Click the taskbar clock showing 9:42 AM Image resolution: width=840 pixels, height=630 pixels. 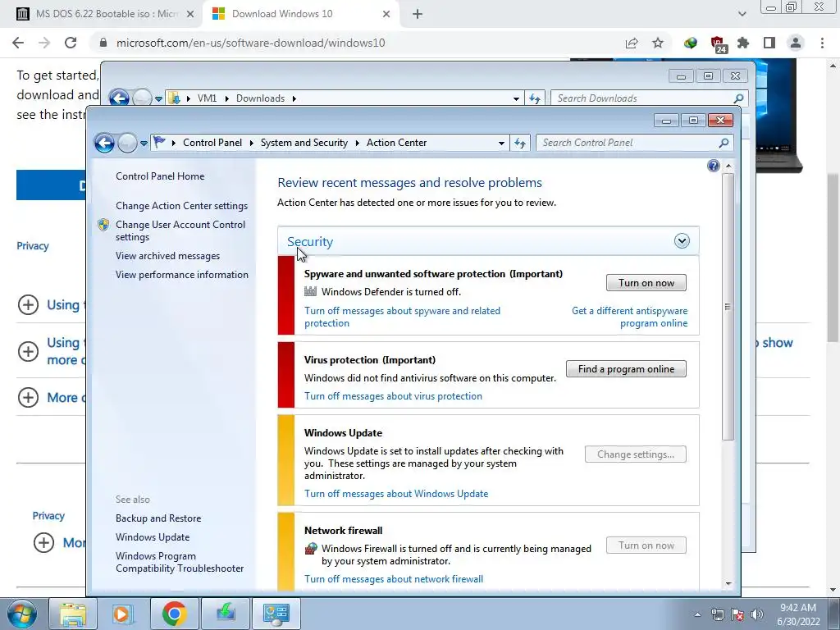[x=798, y=614]
